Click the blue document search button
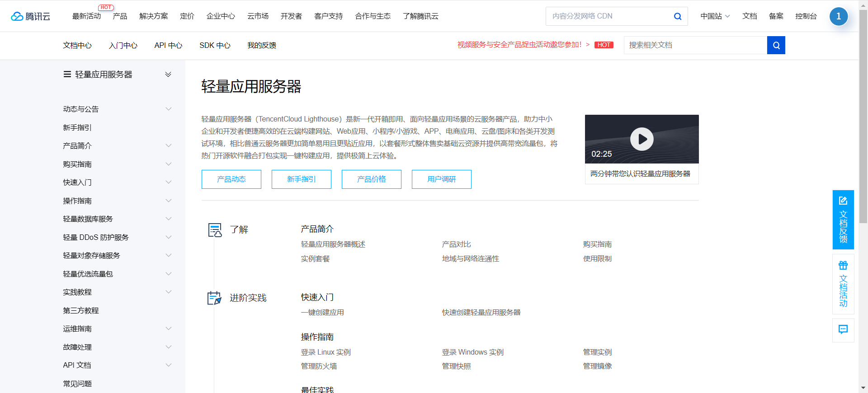This screenshot has height=393, width=868. 776,45
